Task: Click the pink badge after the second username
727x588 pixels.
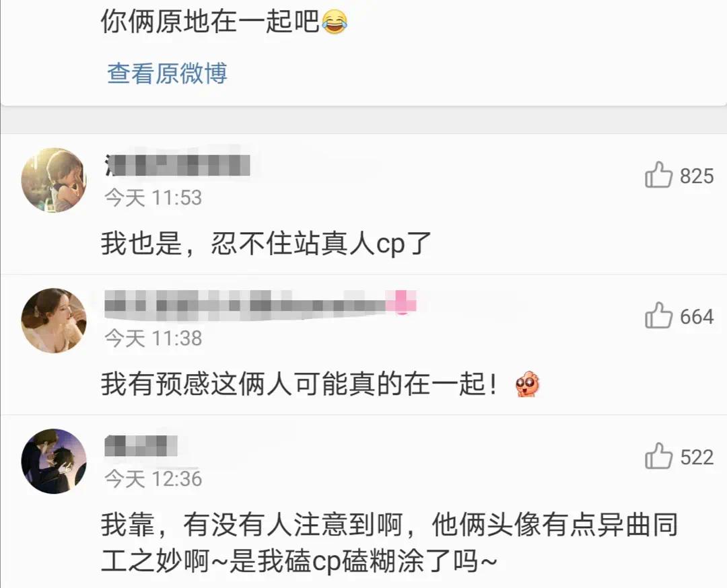Action: click(x=402, y=301)
